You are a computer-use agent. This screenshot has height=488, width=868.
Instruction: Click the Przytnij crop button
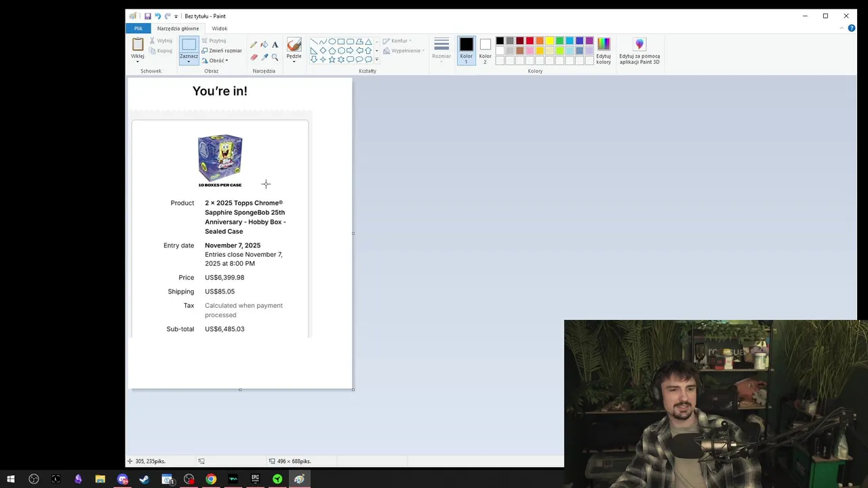214,41
